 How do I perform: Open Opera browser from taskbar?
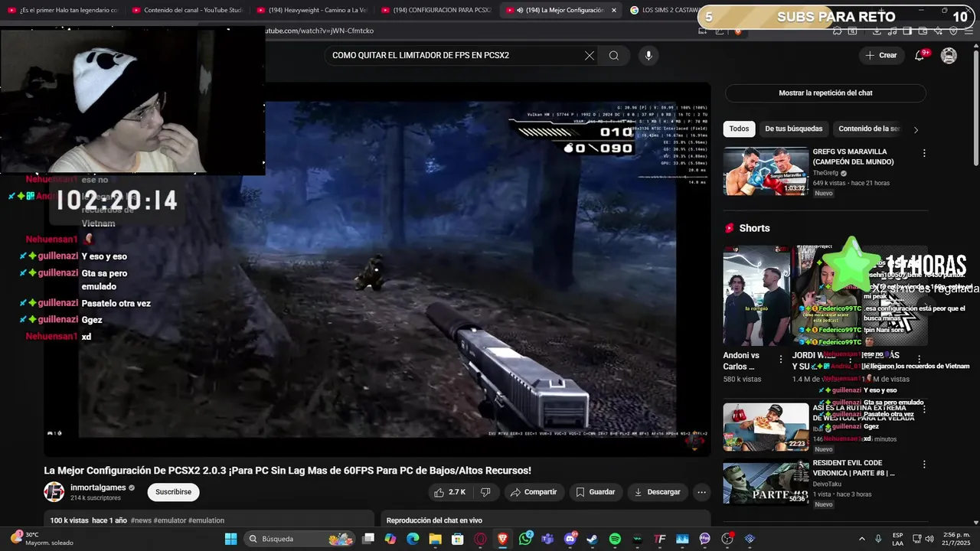(480, 539)
